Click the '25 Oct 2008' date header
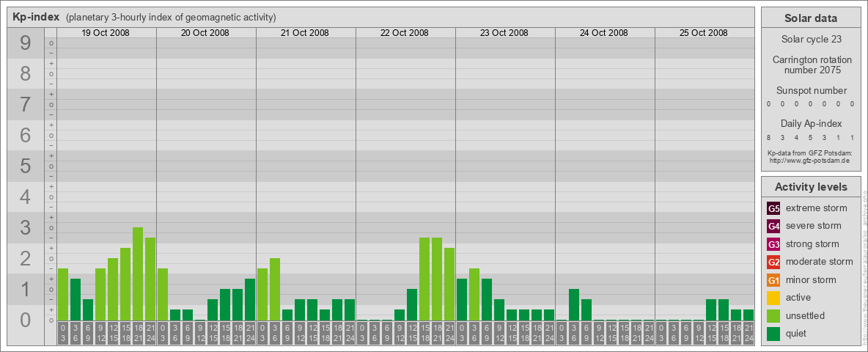Screen dimensions: 868x352 click(x=703, y=33)
